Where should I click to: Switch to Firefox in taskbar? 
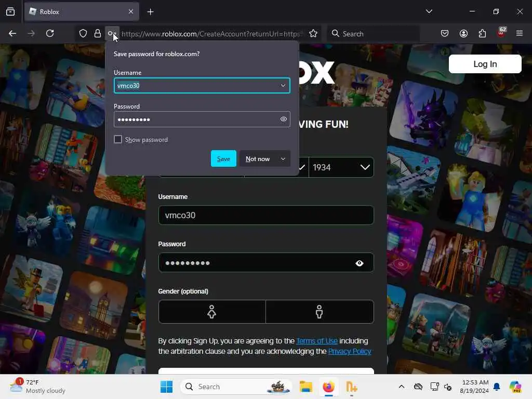pyautogui.click(x=328, y=387)
